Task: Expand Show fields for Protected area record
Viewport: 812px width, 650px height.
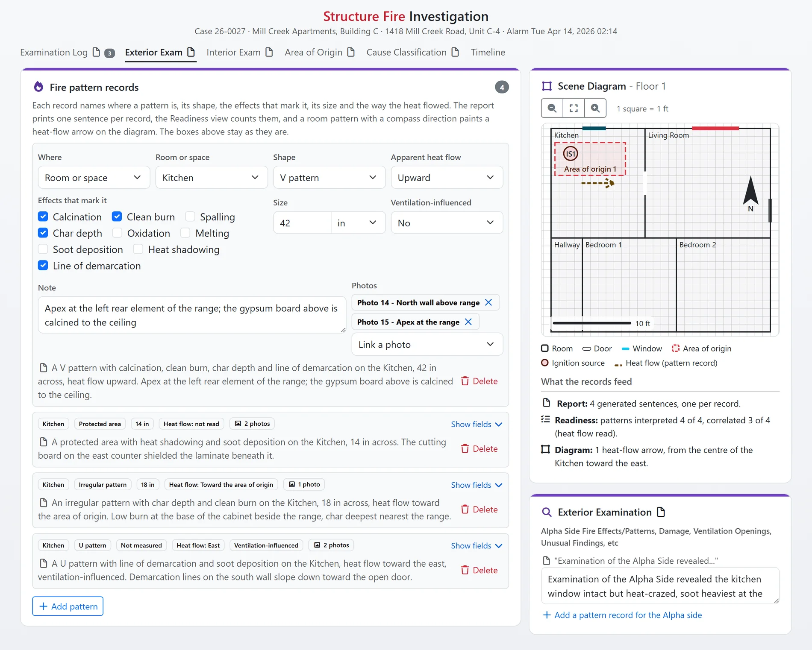Action: coord(477,424)
